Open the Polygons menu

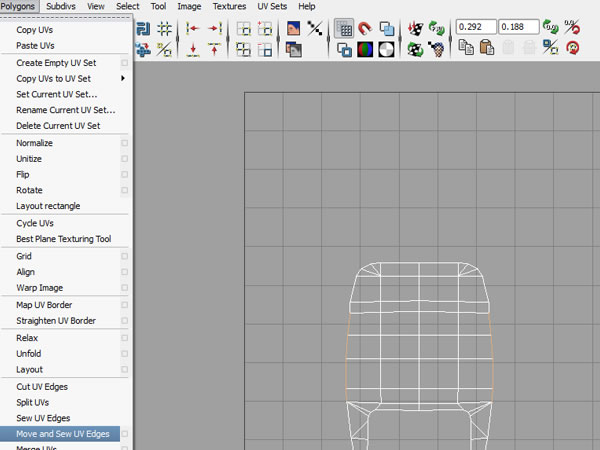[18, 6]
